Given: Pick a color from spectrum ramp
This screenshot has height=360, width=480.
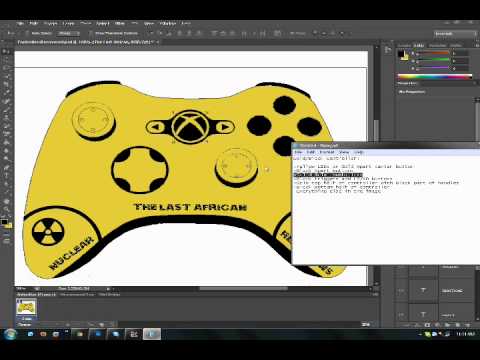Looking at the screenshot, I should coord(435,76).
